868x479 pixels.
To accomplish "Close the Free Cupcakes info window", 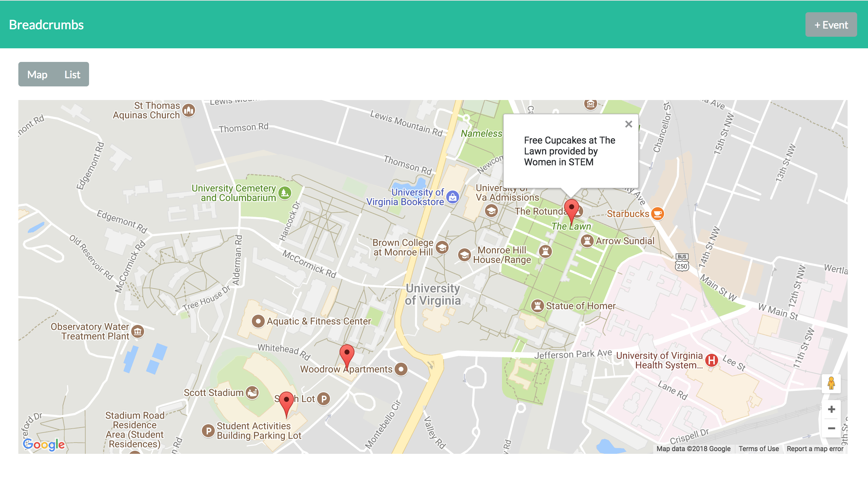I will 628,124.
